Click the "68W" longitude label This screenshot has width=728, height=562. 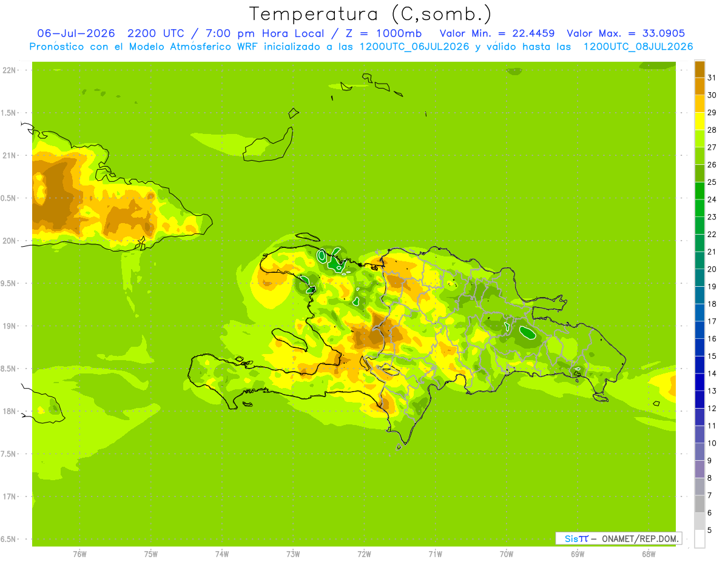pyautogui.click(x=649, y=554)
